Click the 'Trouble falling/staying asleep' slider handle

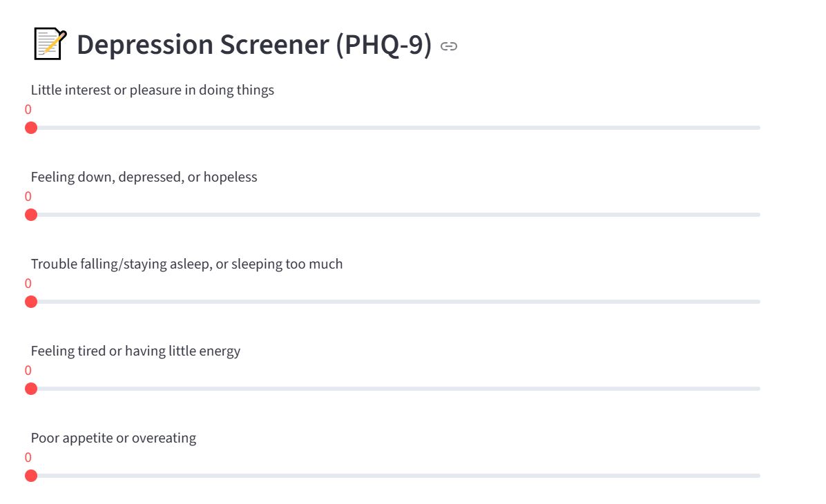pos(31,302)
